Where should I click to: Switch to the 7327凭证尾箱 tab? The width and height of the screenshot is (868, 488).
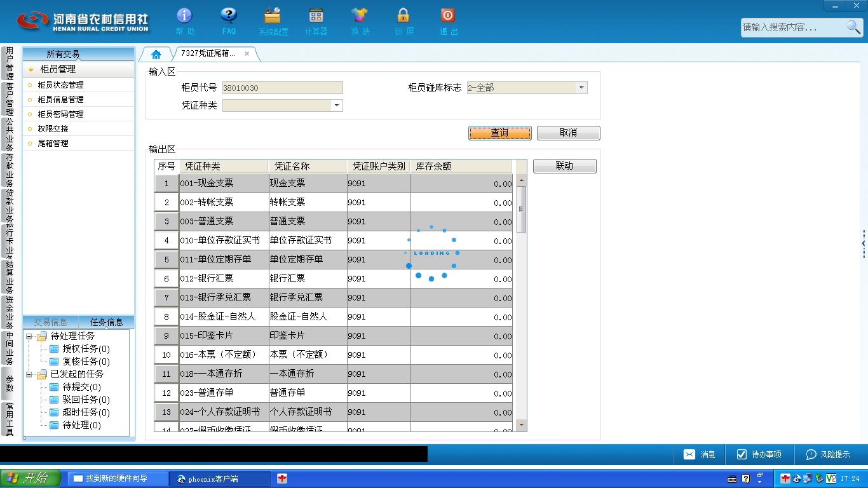pyautogui.click(x=208, y=54)
